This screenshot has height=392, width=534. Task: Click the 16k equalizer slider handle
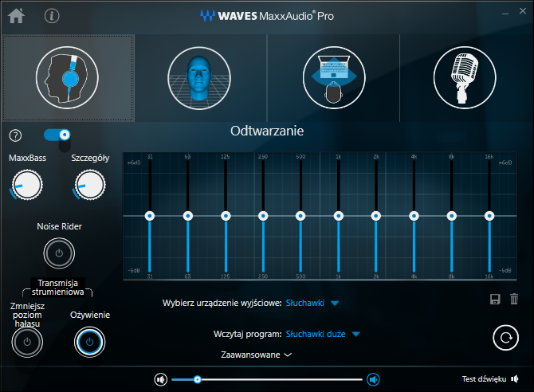pyautogui.click(x=489, y=216)
